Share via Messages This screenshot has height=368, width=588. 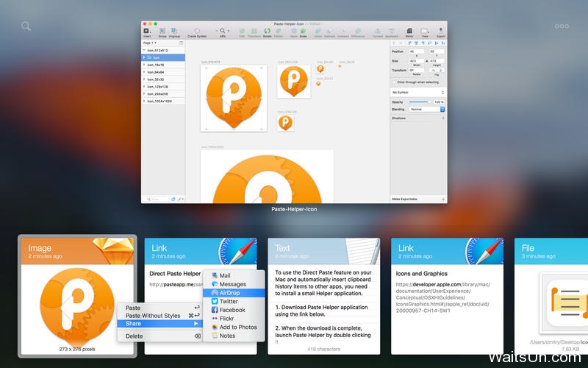[234, 284]
